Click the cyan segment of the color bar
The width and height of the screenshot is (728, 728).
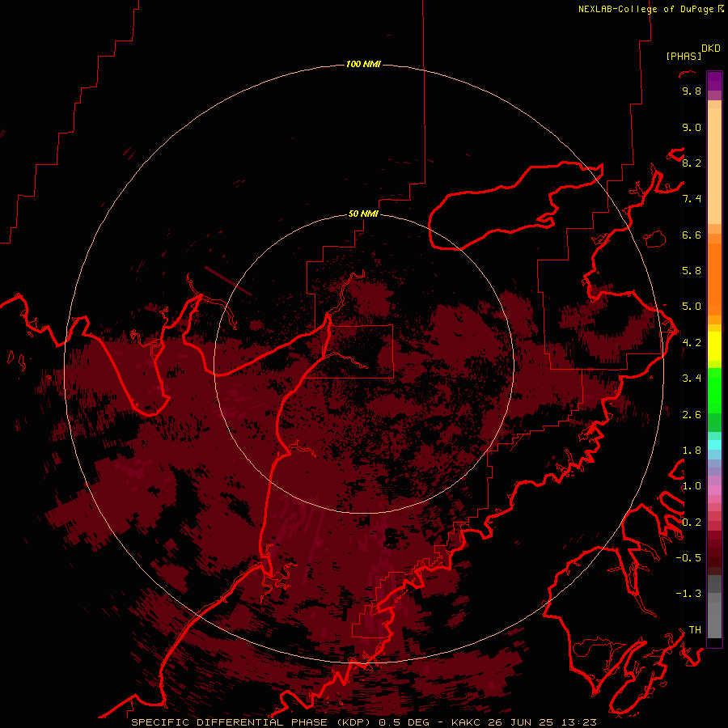coord(714,444)
